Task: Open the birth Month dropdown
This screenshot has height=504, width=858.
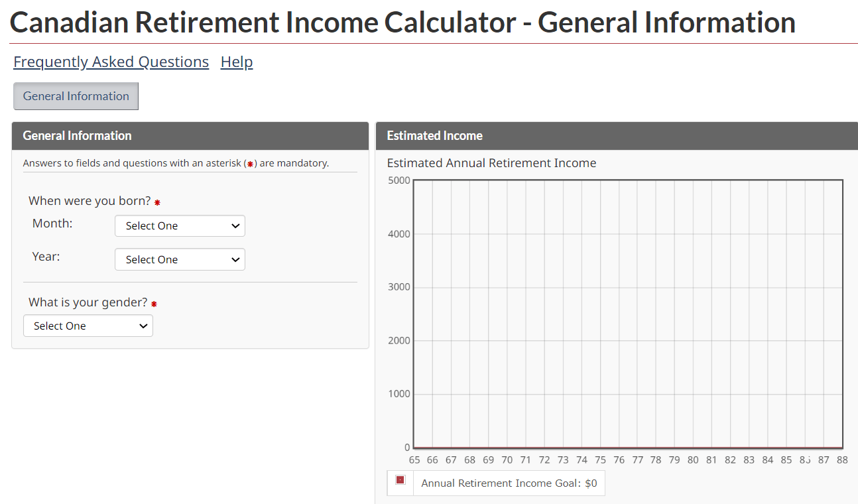Action: tap(180, 226)
